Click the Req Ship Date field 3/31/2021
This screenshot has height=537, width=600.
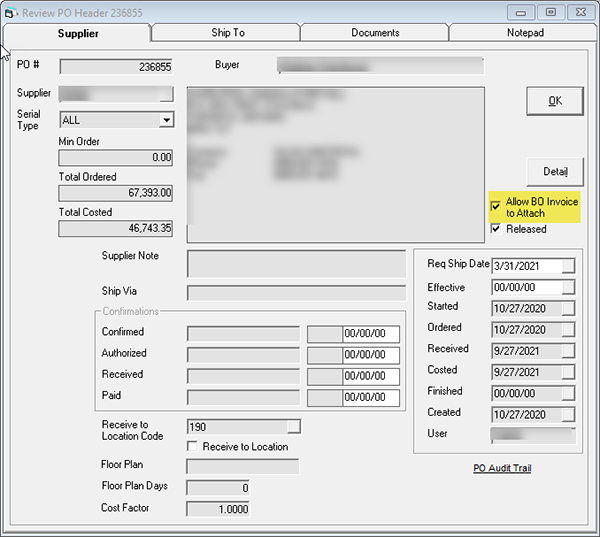(527, 266)
